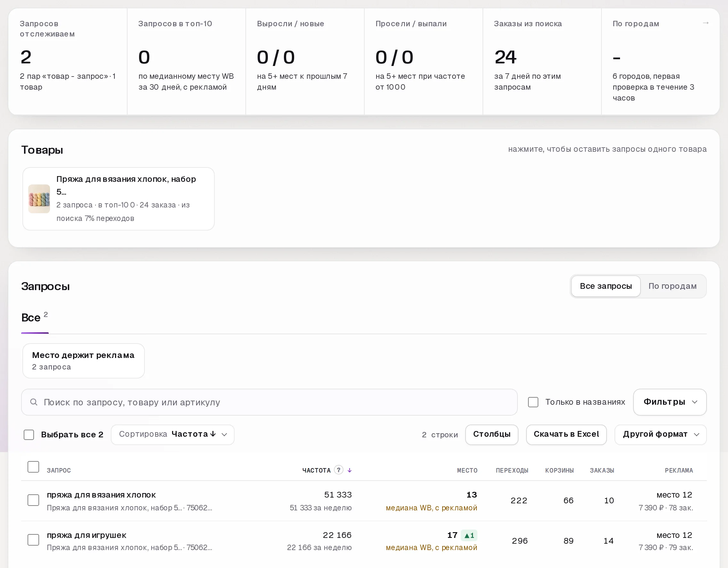Click the РЕКЛАМА column header
Viewport: 728px width, 568px height.
click(x=679, y=470)
